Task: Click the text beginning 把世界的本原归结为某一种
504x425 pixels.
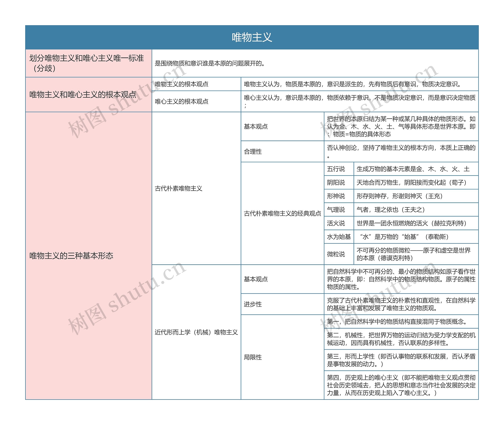Action: coord(401,126)
